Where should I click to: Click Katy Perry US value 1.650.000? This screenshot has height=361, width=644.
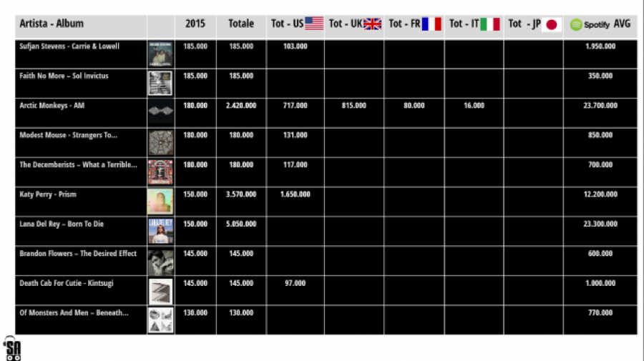coord(295,194)
